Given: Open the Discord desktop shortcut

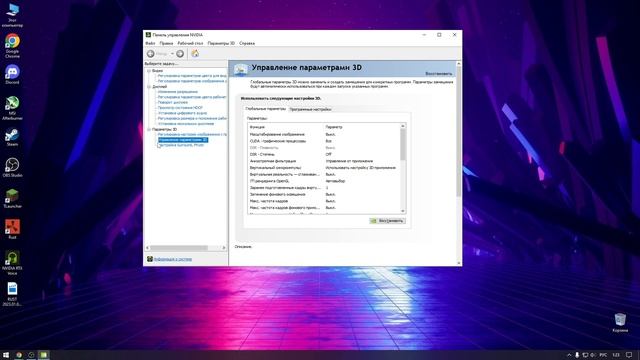Looking at the screenshot, I should pos(12,74).
